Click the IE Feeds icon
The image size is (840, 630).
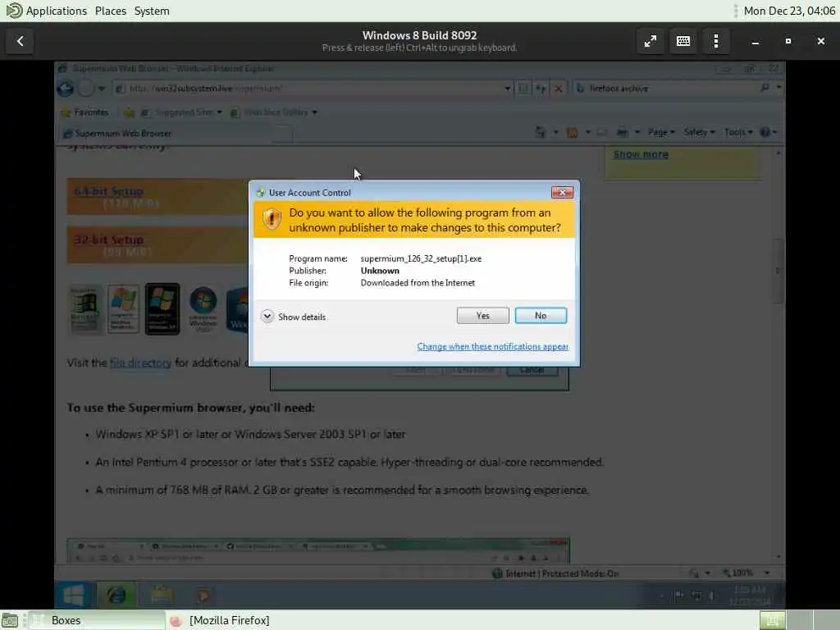(x=572, y=132)
